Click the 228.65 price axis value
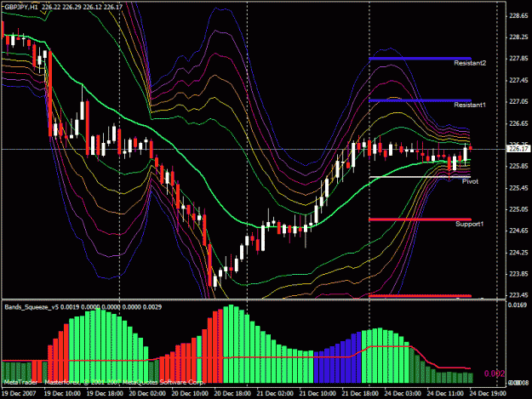Image resolution: width=532 pixels, height=399 pixels. point(518,16)
